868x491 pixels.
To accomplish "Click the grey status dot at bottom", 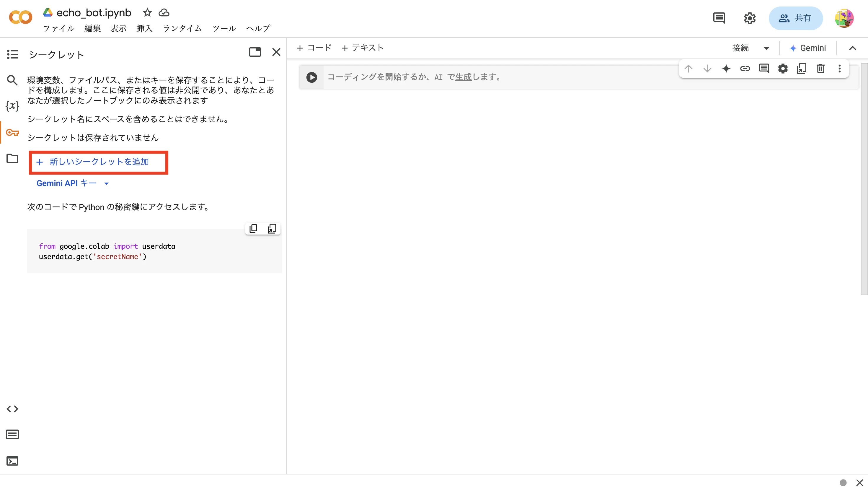I will (x=843, y=482).
